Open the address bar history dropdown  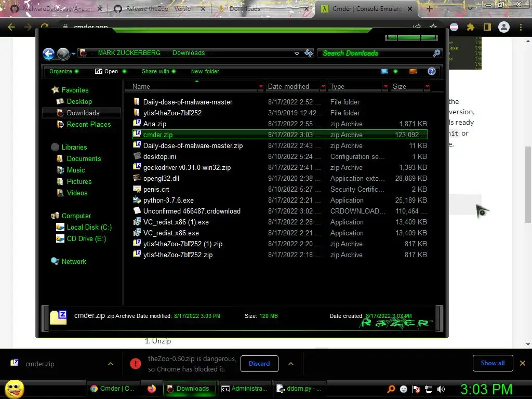pyautogui.click(x=297, y=54)
